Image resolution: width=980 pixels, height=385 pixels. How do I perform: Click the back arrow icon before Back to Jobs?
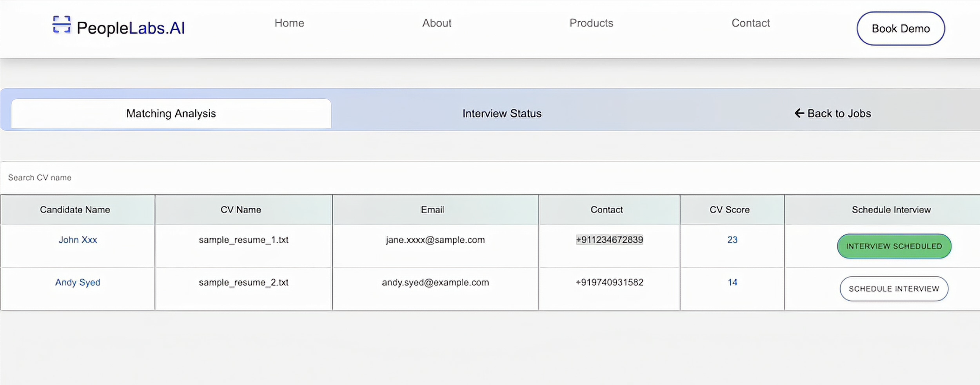coord(799,113)
